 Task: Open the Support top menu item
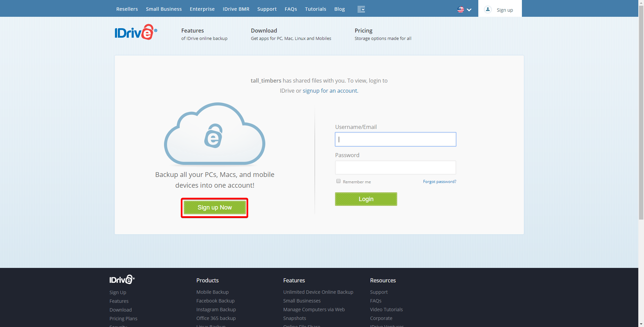click(x=267, y=9)
